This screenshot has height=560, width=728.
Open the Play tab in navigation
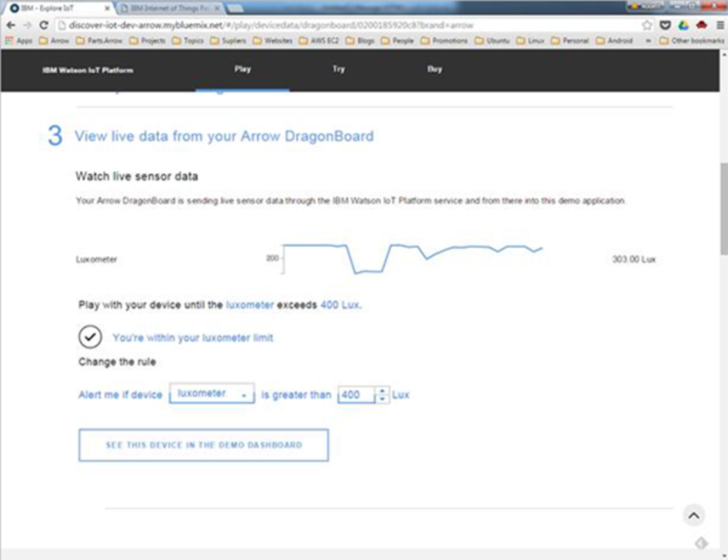pyautogui.click(x=243, y=69)
